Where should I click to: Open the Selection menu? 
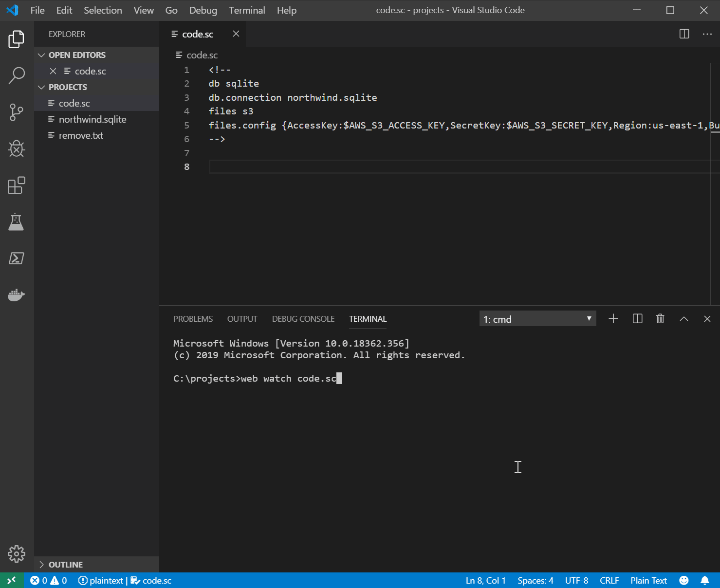coord(103,10)
